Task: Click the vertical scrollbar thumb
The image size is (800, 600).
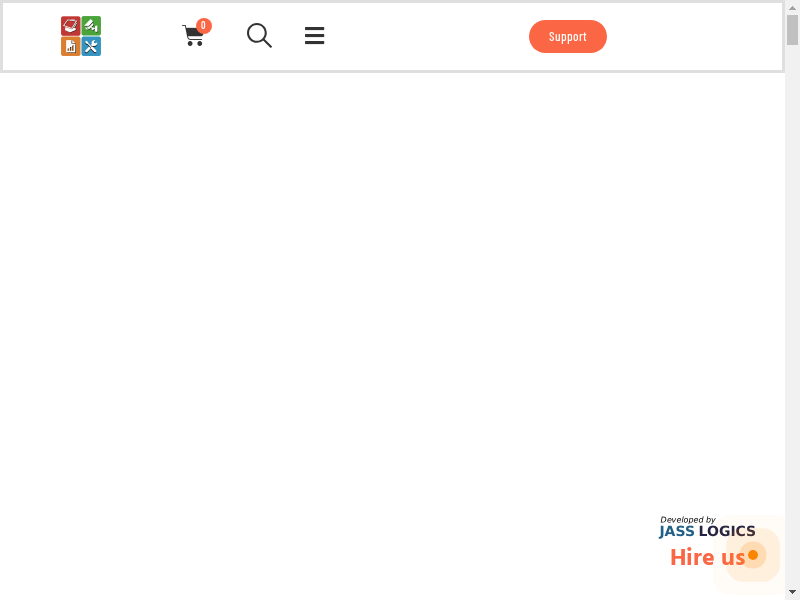Action: 792,30
